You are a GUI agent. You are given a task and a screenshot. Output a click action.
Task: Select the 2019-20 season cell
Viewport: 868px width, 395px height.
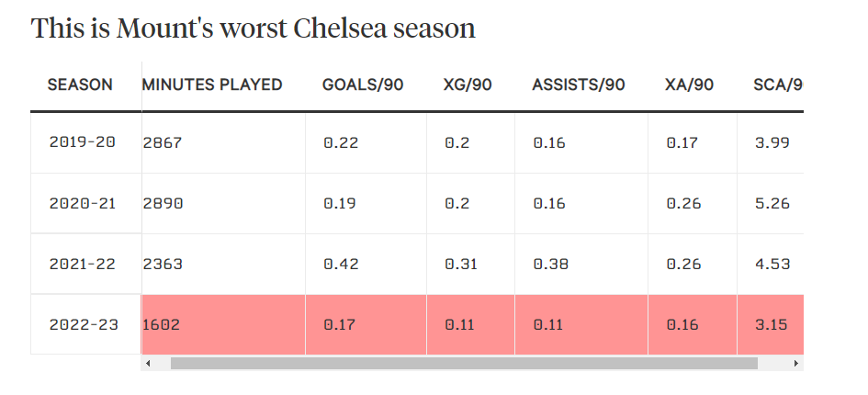pyautogui.click(x=83, y=142)
